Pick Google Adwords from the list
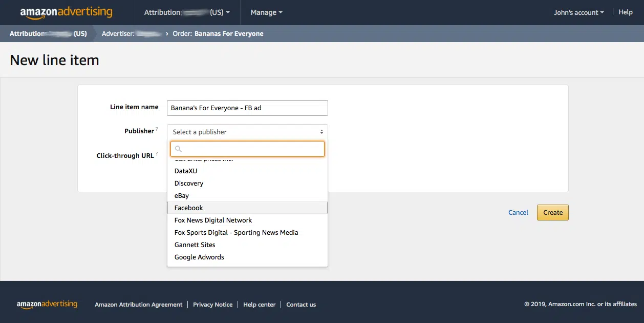Screen dimensions: 644x323 click(x=247, y=257)
